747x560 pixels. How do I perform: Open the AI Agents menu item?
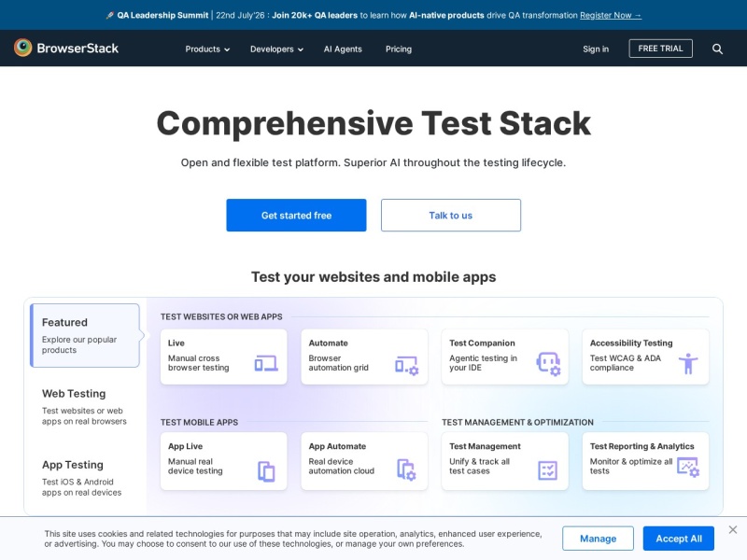point(343,49)
